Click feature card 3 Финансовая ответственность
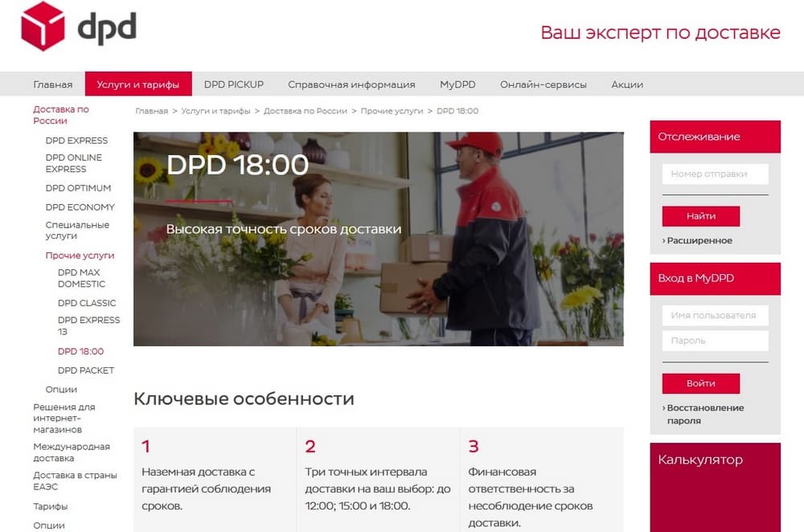804x532 pixels. 542,480
